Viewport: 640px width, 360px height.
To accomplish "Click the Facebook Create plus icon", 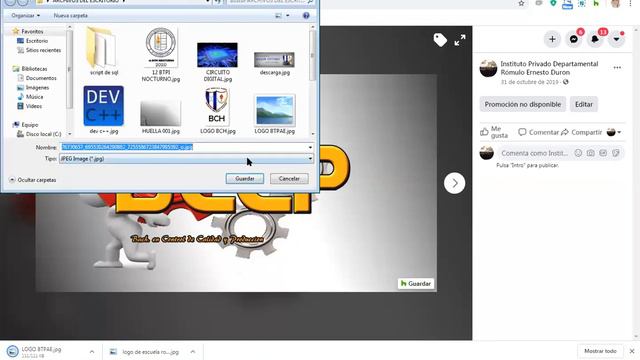I will (552, 39).
